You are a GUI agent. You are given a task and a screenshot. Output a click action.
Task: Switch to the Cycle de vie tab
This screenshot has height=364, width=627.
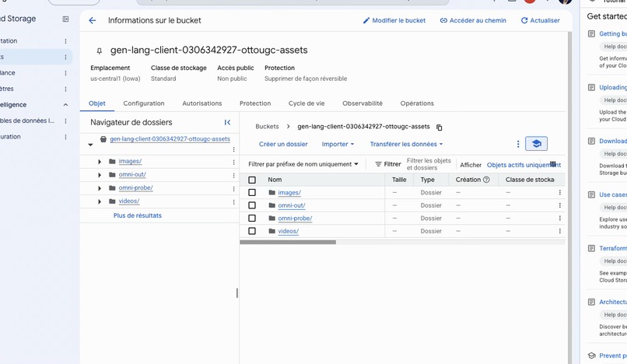(306, 103)
